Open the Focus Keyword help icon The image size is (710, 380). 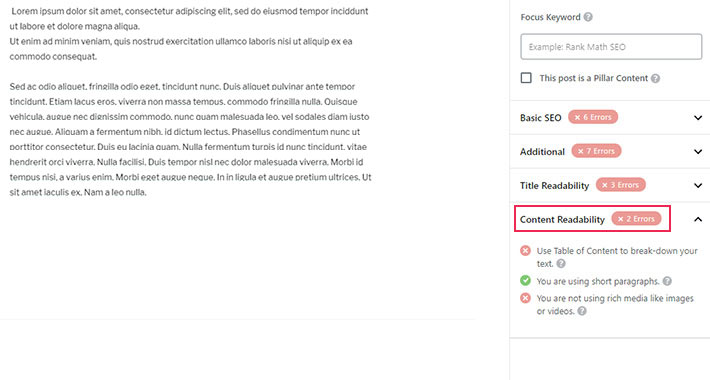[x=588, y=17]
